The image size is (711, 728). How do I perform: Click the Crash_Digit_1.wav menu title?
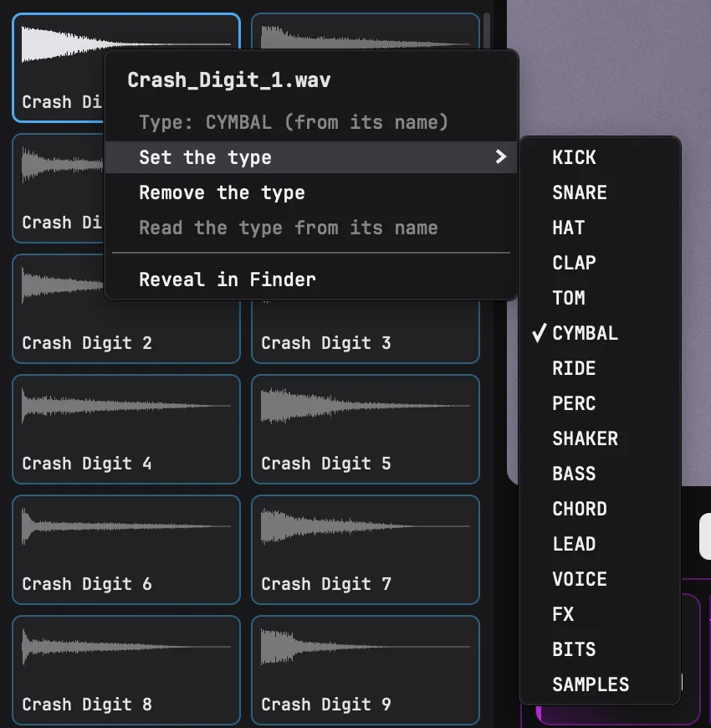point(229,79)
